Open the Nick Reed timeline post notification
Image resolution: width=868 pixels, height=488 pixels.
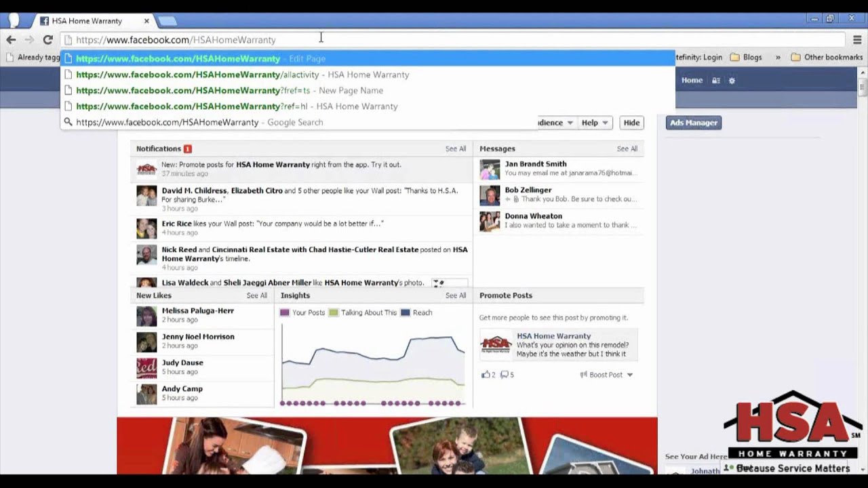[x=301, y=258]
